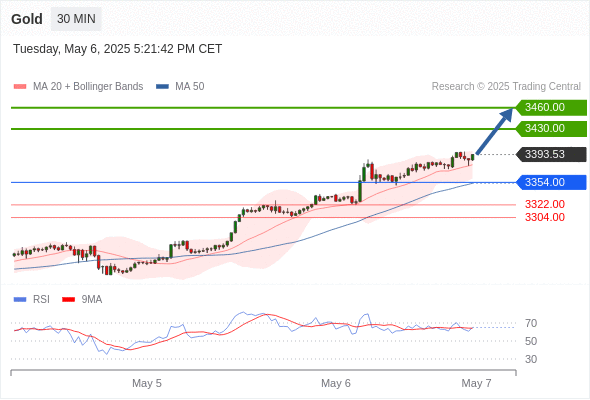Select the 3354.00 pivot price tag
590x400 pixels.
click(551, 183)
